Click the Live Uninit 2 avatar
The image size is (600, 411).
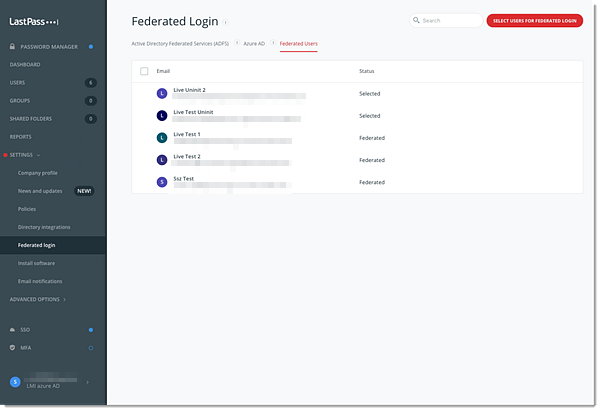point(162,93)
